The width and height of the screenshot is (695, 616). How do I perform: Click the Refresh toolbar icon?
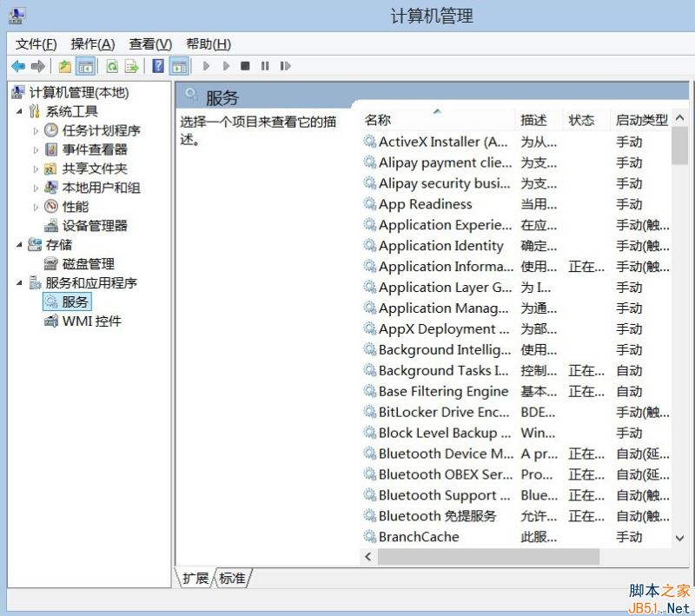[x=112, y=67]
